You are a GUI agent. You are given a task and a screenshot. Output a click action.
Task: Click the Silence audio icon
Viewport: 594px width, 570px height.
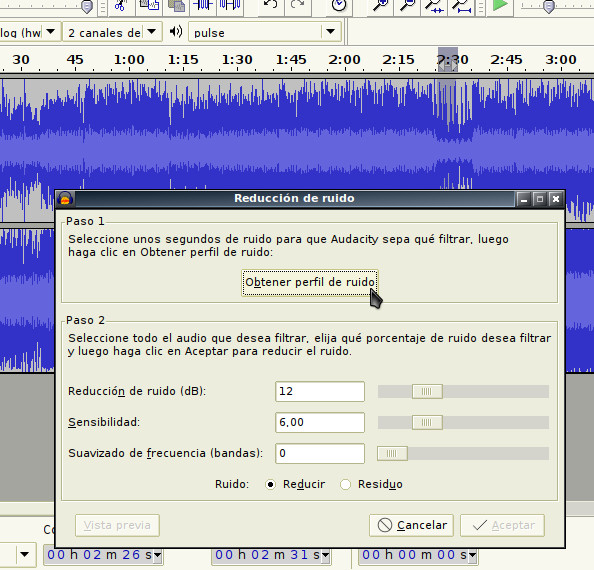(230, 5)
